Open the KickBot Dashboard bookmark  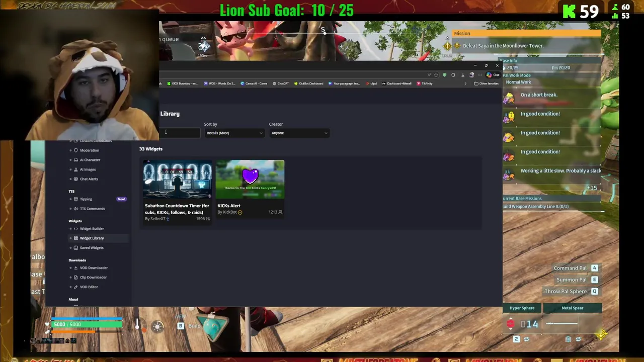tap(308, 83)
